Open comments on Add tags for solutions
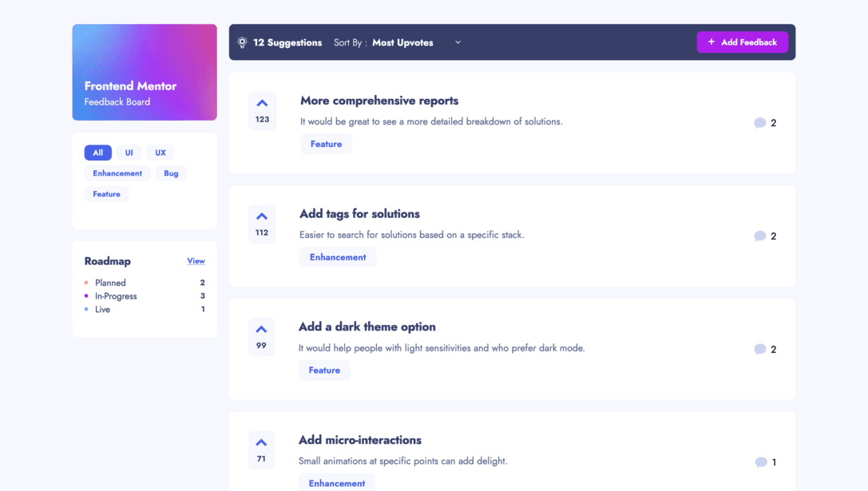 pos(764,236)
